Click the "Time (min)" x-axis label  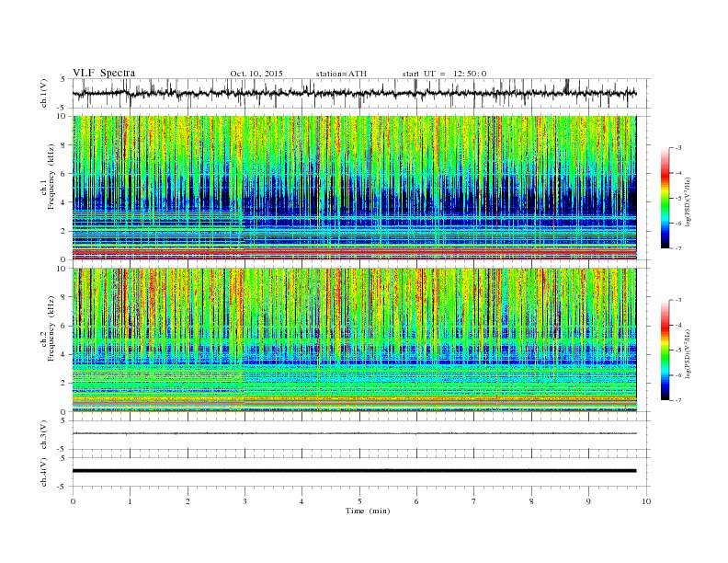(368, 511)
